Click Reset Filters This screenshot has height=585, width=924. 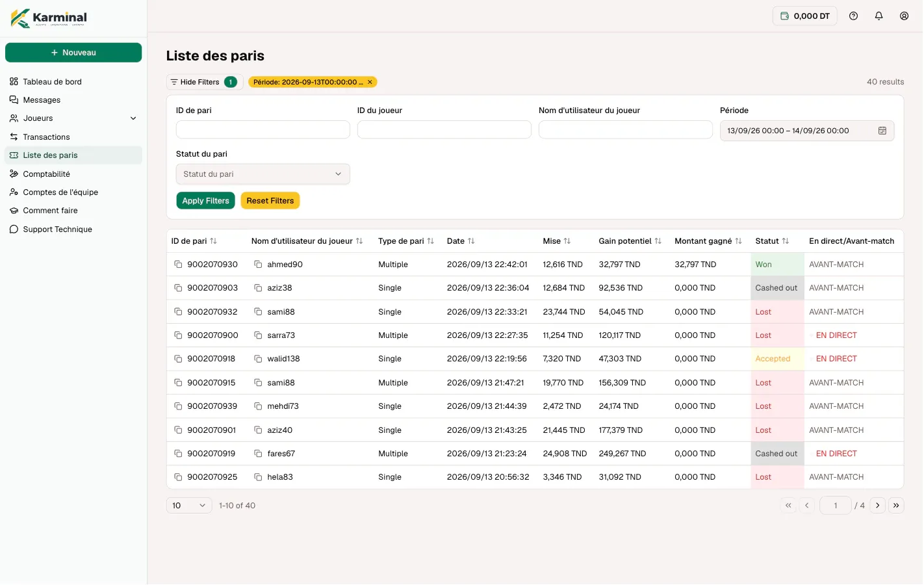click(x=270, y=201)
